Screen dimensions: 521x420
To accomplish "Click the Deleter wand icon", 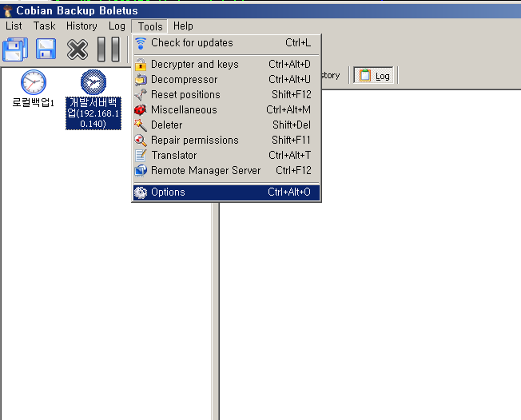I will pyautogui.click(x=141, y=125).
